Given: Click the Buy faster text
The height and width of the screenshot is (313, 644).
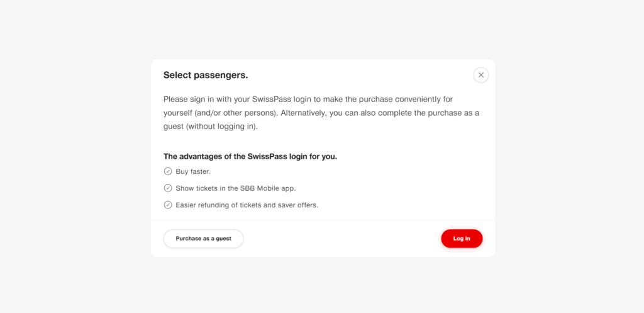Looking at the screenshot, I should [x=193, y=171].
